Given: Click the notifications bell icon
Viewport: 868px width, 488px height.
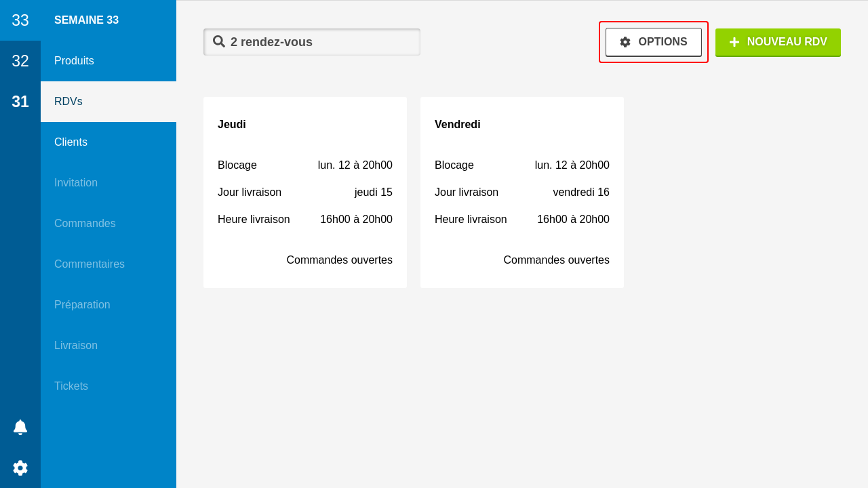Looking at the screenshot, I should (x=20, y=427).
